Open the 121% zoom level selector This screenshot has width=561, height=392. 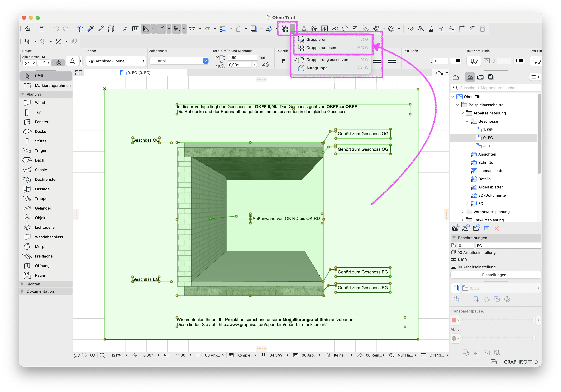(116, 355)
